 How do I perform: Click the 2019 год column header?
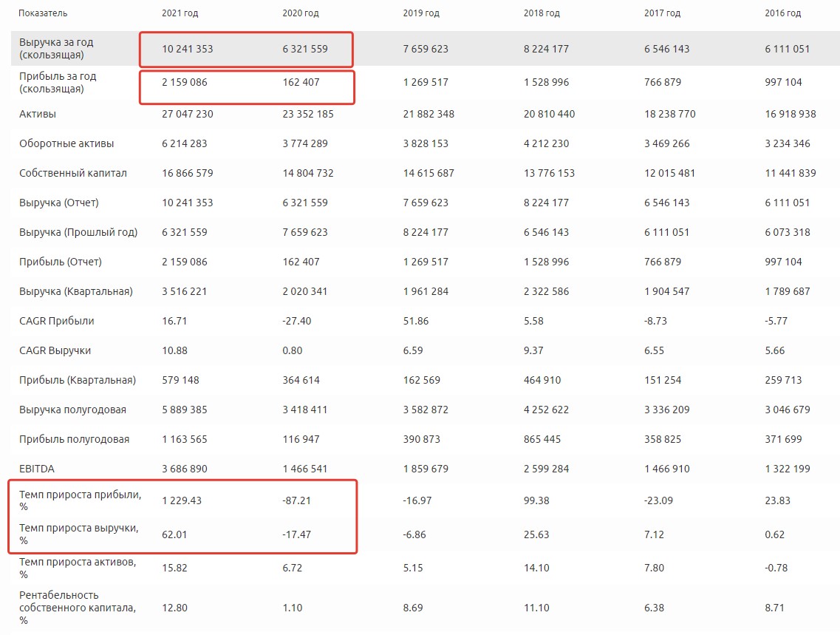[421, 13]
